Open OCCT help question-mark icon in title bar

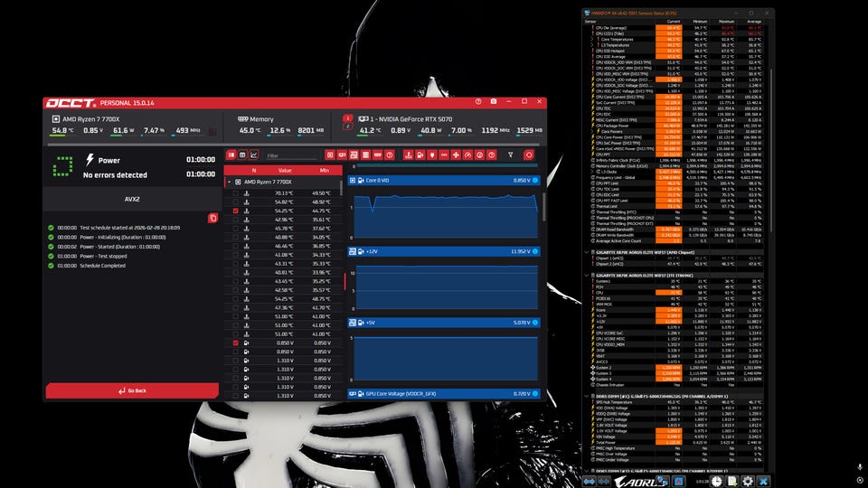tap(478, 102)
